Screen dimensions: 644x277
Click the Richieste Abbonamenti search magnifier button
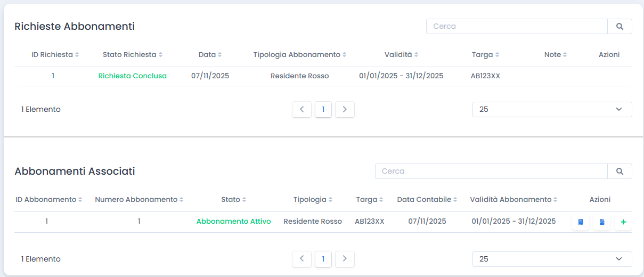[619, 27]
